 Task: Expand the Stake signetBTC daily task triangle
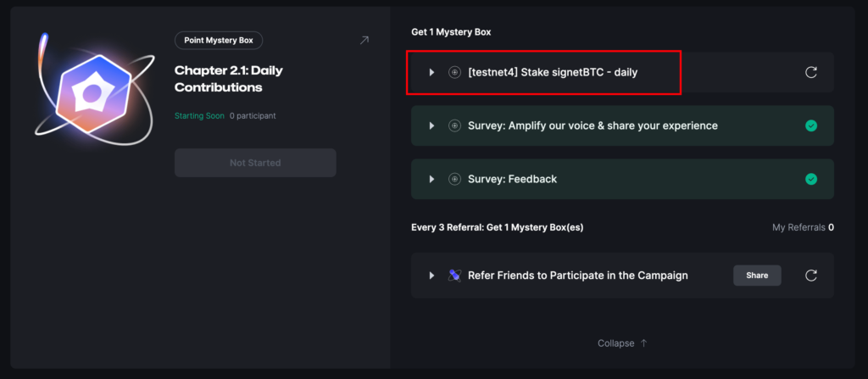pos(431,72)
